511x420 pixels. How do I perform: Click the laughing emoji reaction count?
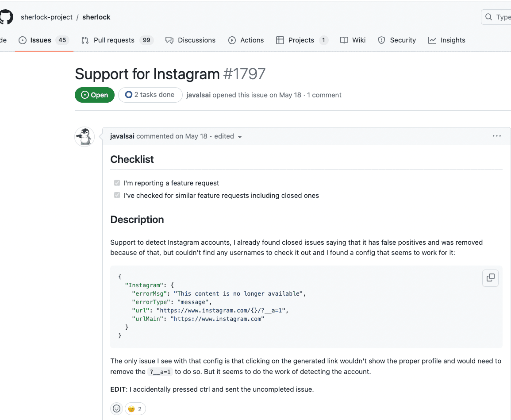coord(135,408)
